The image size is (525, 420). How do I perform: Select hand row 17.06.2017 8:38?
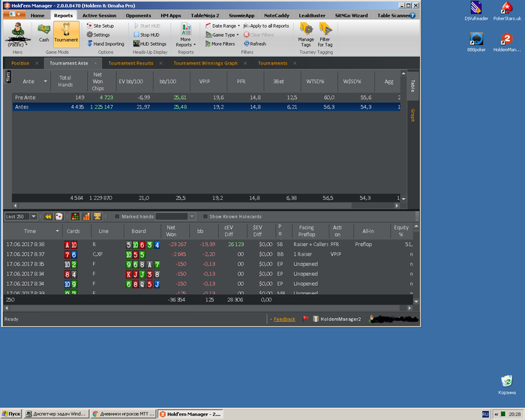click(209, 244)
